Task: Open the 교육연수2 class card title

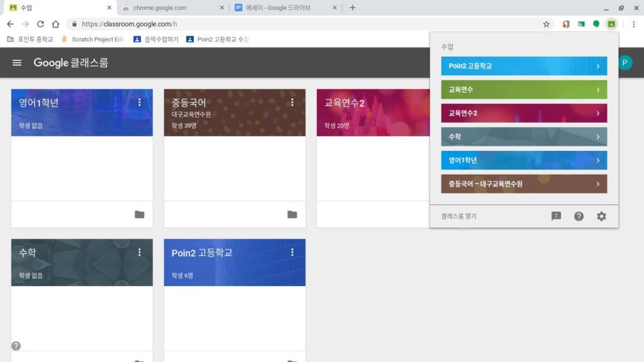Action: pyautogui.click(x=344, y=102)
